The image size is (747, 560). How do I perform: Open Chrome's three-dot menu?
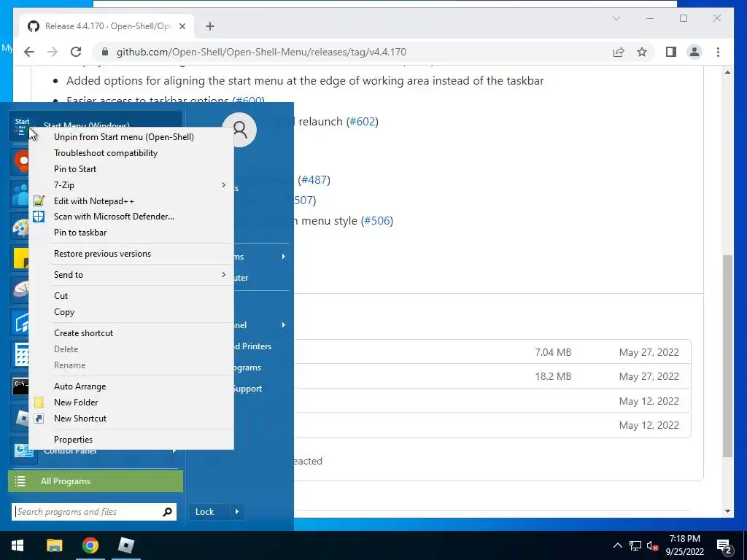coord(718,52)
